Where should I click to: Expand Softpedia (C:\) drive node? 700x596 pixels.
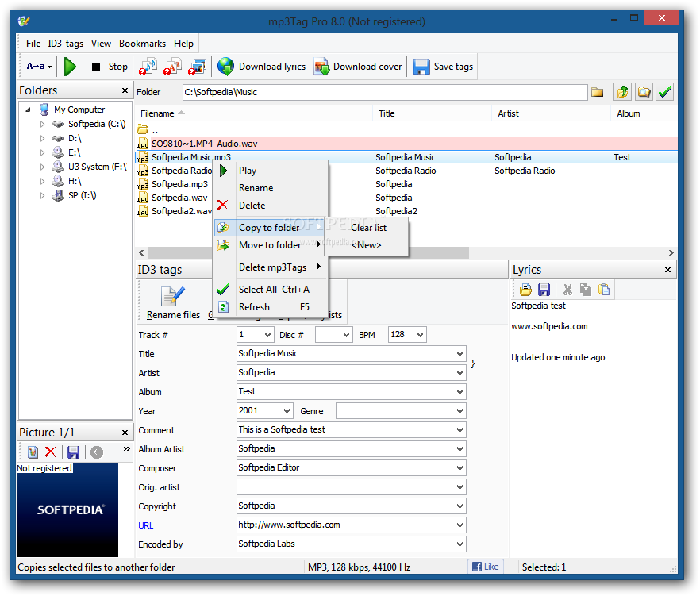pyautogui.click(x=42, y=124)
